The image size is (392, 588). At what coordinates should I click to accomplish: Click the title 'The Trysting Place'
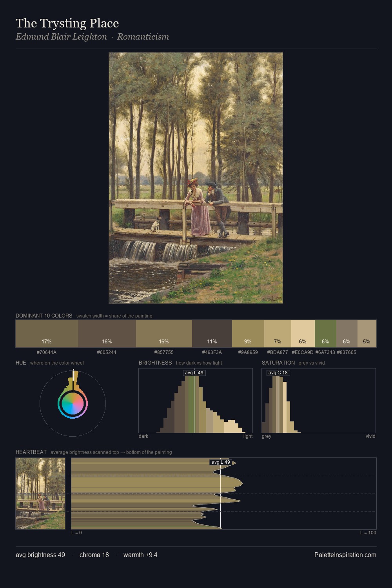pyautogui.click(x=67, y=23)
